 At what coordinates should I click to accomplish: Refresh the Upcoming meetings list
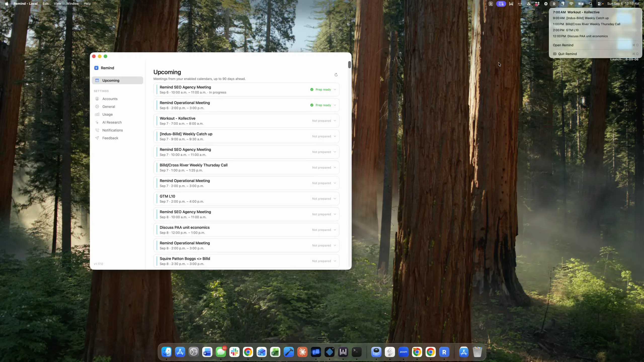pyautogui.click(x=336, y=75)
